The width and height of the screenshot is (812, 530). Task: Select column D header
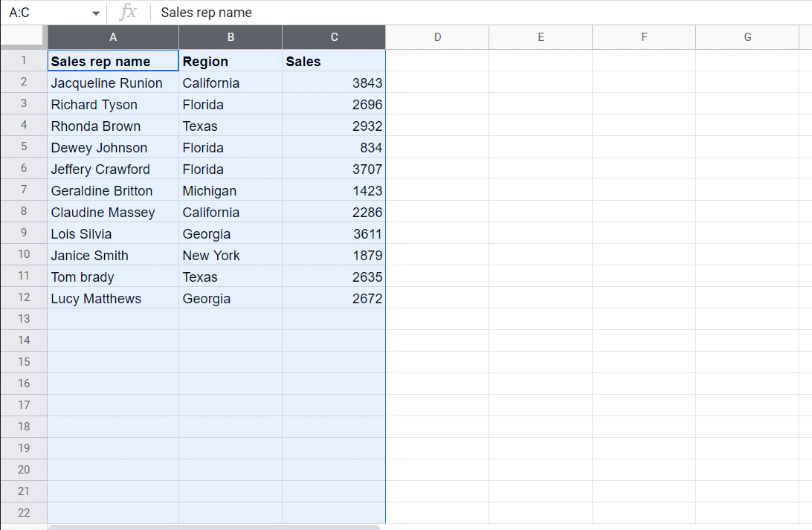(x=437, y=37)
